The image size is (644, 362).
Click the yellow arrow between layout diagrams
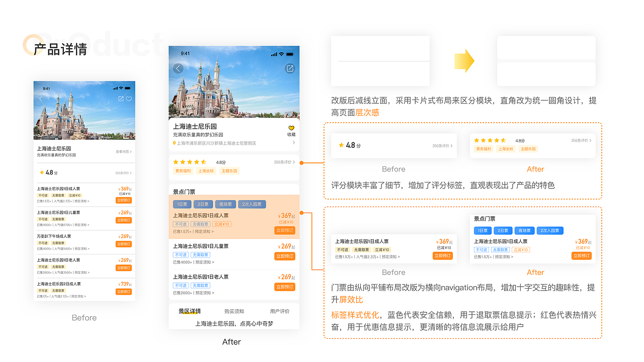464,61
